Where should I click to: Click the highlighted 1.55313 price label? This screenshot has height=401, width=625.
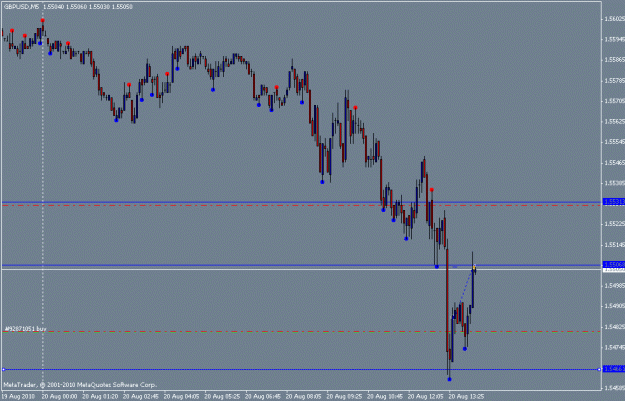pos(614,202)
